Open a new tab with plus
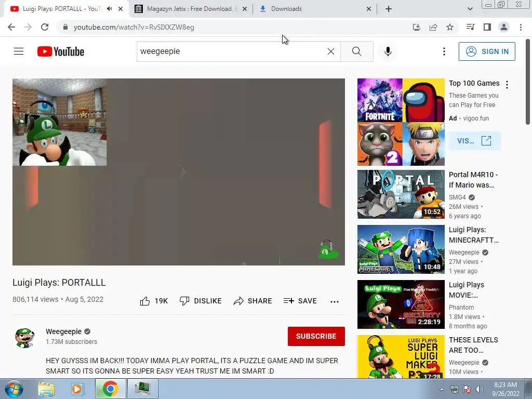 click(x=389, y=9)
